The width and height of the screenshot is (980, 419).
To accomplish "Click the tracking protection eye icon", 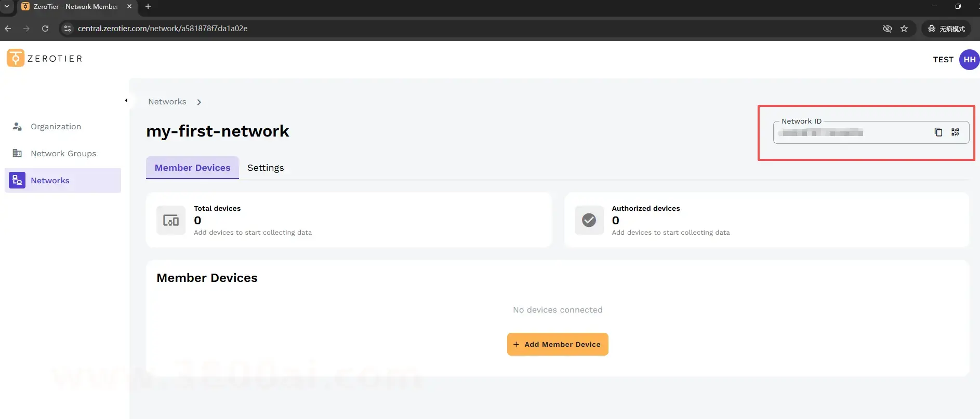I will click(887, 29).
